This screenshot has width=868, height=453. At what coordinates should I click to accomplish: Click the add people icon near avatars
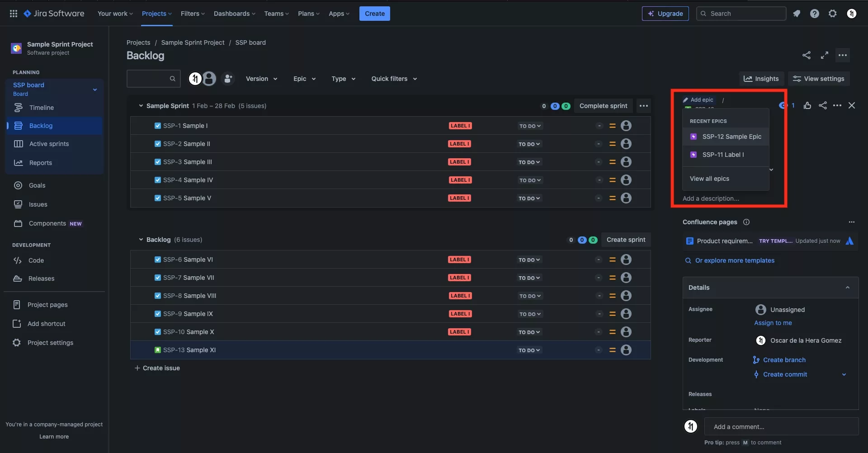228,79
